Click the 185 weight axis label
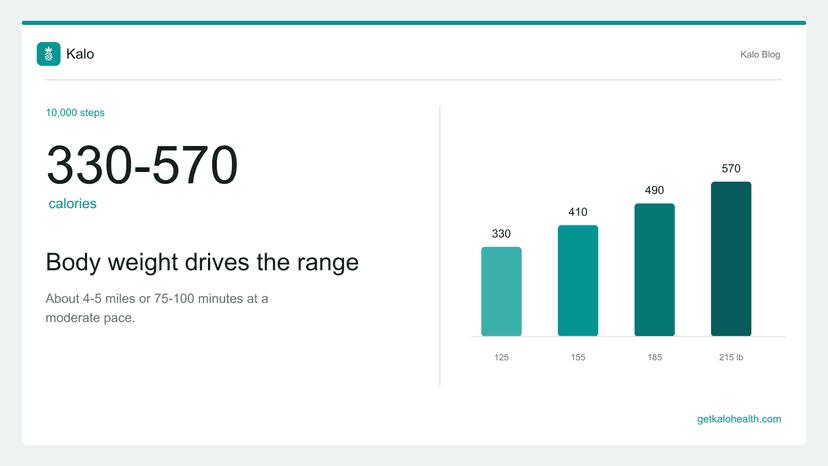Image resolution: width=828 pixels, height=466 pixels. click(654, 357)
